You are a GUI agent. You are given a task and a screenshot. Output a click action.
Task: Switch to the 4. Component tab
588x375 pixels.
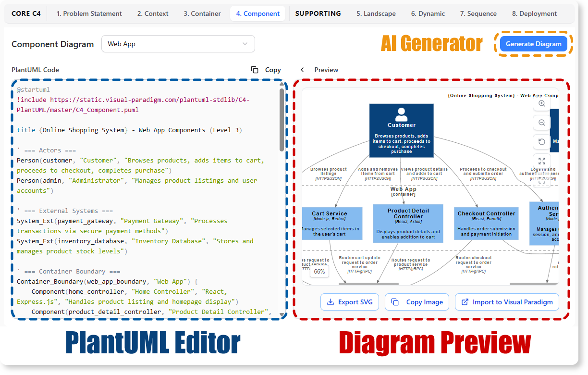[x=258, y=13]
